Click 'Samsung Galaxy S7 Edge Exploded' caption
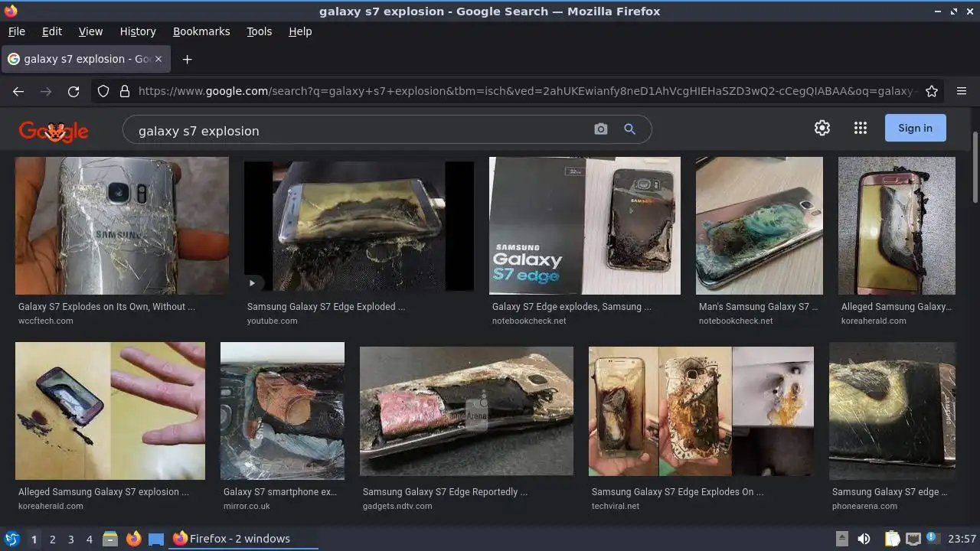The height and width of the screenshot is (551, 980). pos(326,307)
